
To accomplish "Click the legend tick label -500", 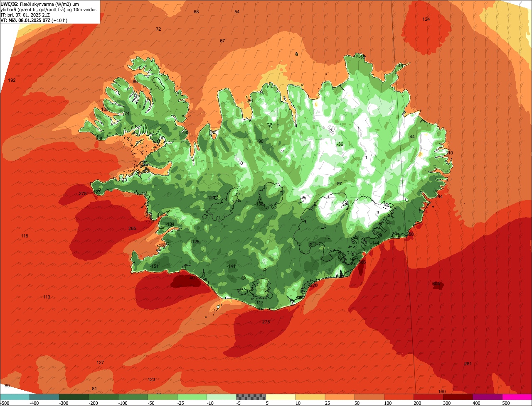I will [5, 403].
